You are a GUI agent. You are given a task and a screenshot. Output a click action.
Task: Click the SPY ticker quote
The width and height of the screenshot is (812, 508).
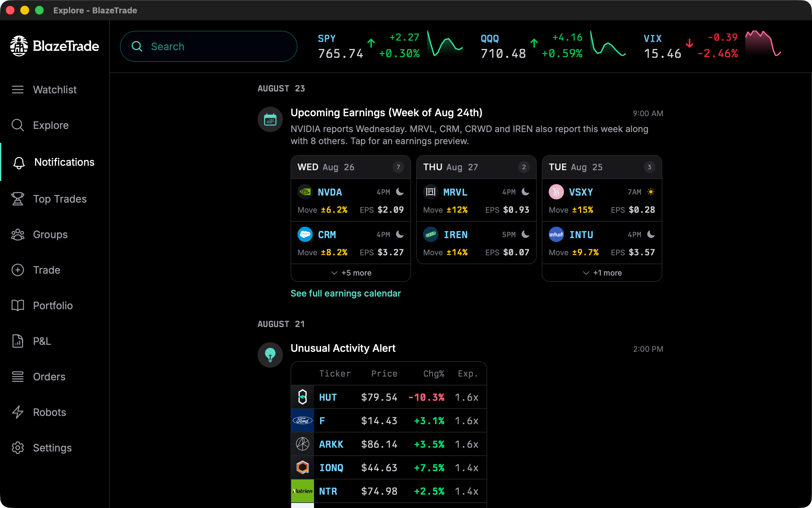click(x=369, y=46)
